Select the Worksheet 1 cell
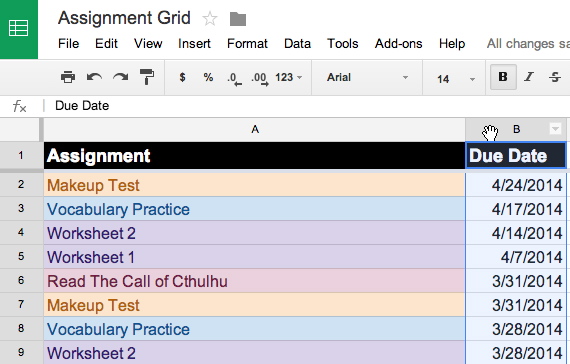Screen dimensions: 570x364 click(x=254, y=257)
